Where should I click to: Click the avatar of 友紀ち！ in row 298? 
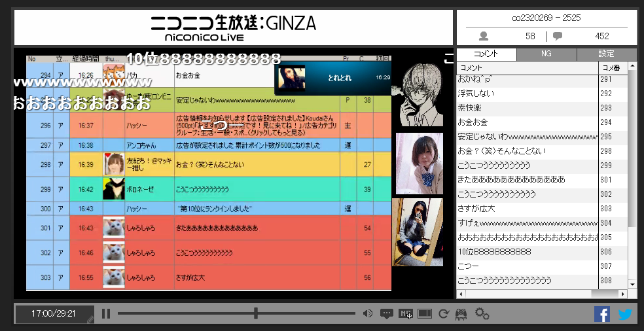[x=114, y=164]
